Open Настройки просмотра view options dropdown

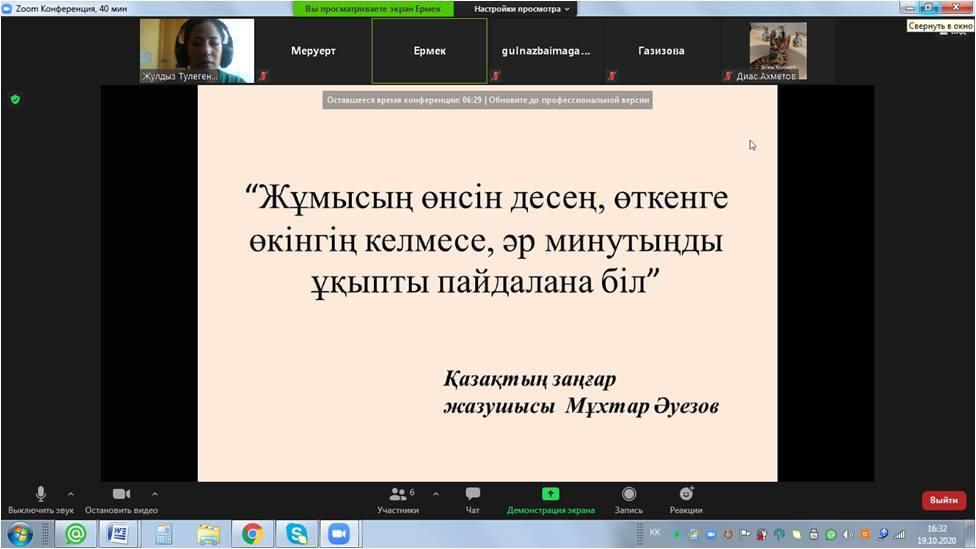[522, 9]
